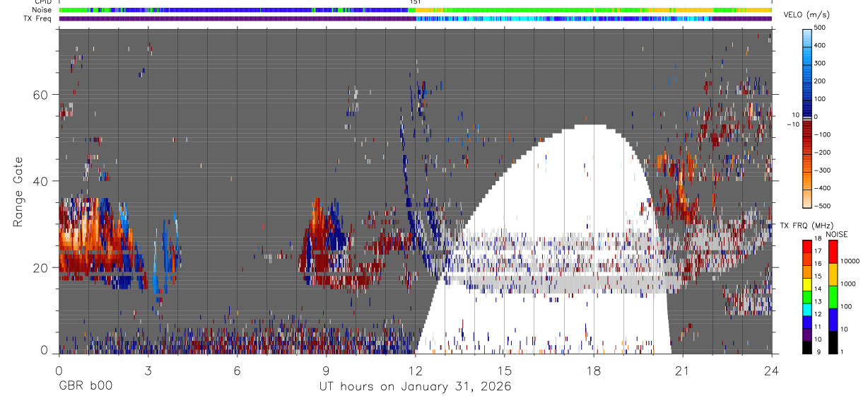The width and height of the screenshot is (868, 401).
Task: Click the '18' tick label on the UT hours axis
Action: click(x=593, y=371)
